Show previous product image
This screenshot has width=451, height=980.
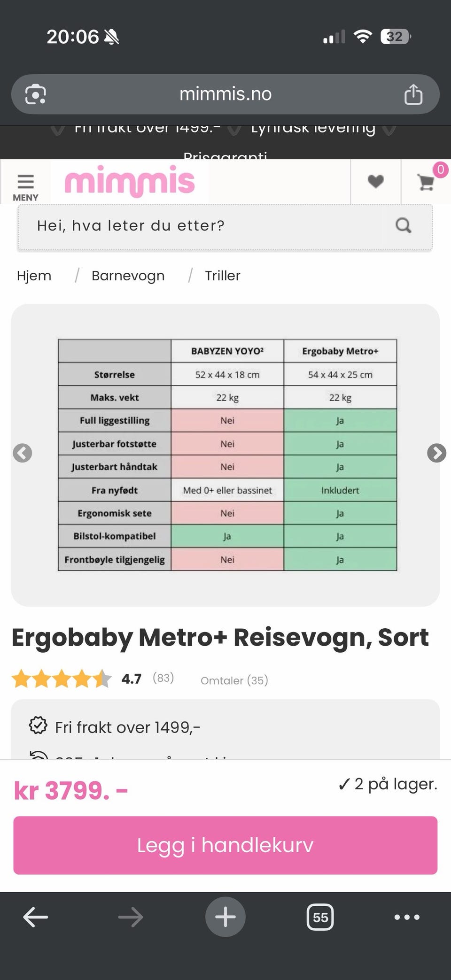(23, 453)
